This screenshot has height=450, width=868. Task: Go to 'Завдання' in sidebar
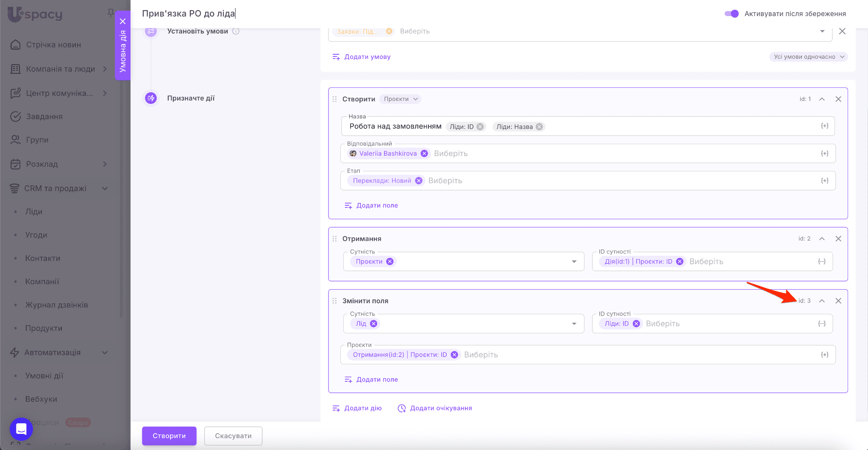44,117
